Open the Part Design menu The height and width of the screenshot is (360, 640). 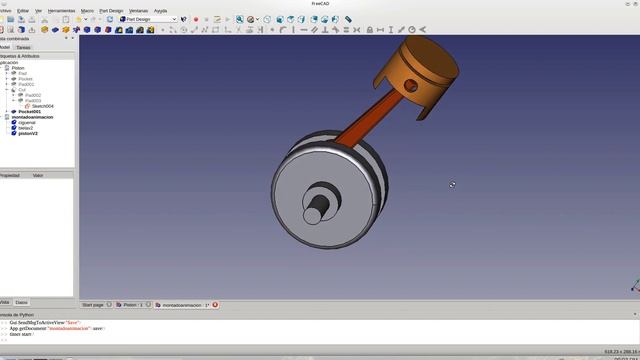pos(111,11)
